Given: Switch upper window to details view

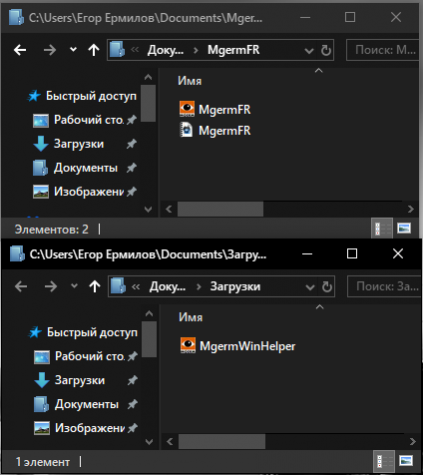Looking at the screenshot, I should pos(382,229).
